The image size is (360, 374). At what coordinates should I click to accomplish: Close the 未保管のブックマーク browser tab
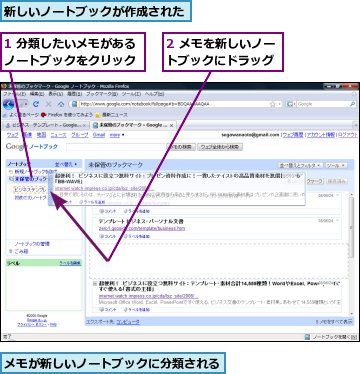[172, 125]
